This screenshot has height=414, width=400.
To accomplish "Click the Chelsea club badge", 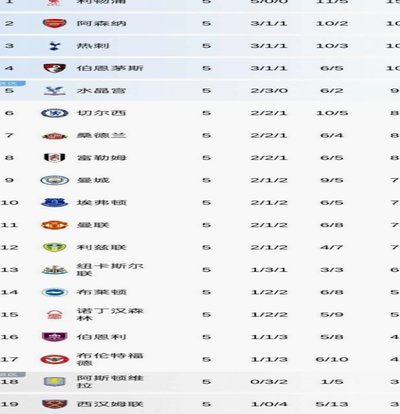I will [55, 113].
